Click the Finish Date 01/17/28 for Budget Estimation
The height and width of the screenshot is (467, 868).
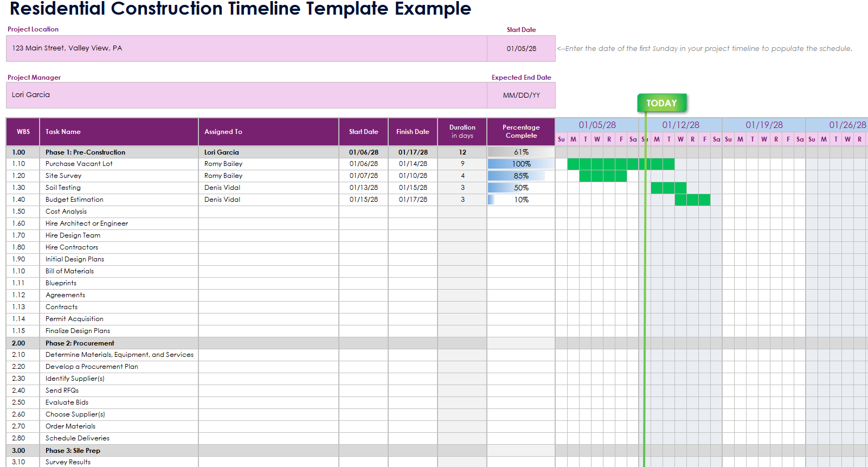click(x=413, y=200)
